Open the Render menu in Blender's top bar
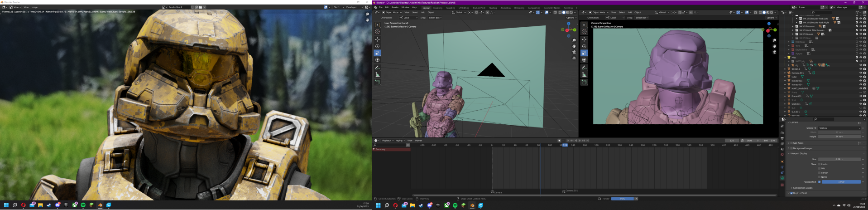Image resolution: width=868 pixels, height=210 pixels. [395, 7]
